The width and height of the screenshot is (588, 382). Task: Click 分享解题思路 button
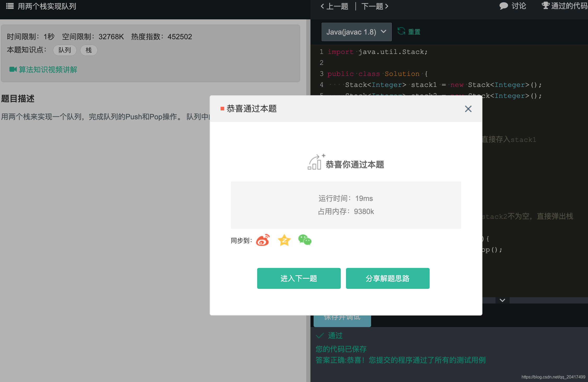(388, 278)
